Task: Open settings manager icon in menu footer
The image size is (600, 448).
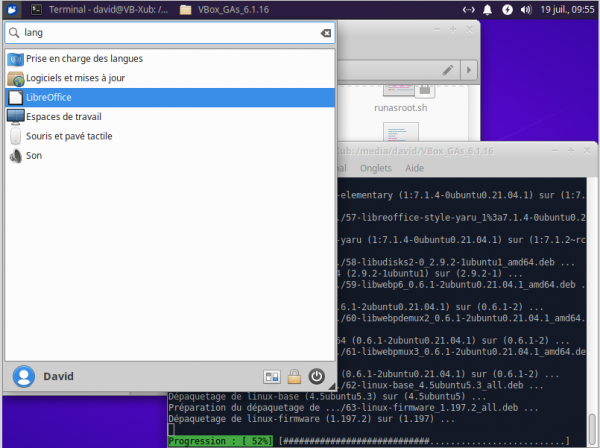Action: 270,377
